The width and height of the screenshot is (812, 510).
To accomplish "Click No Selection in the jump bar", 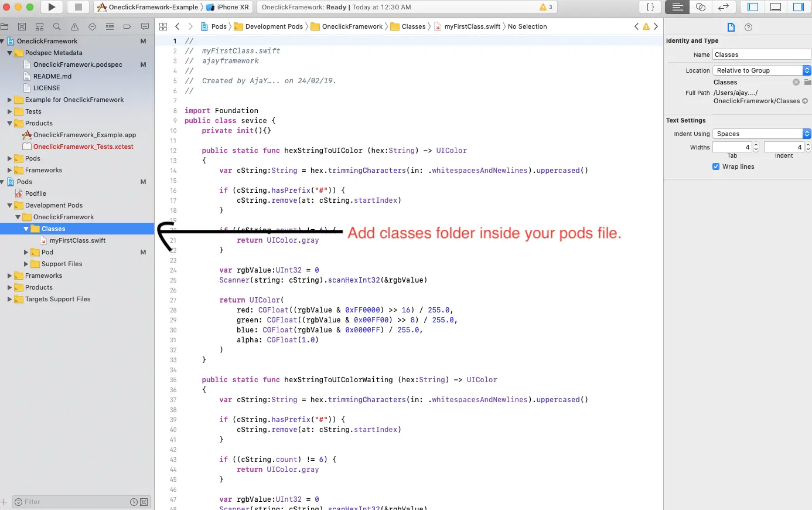I will click(527, 26).
